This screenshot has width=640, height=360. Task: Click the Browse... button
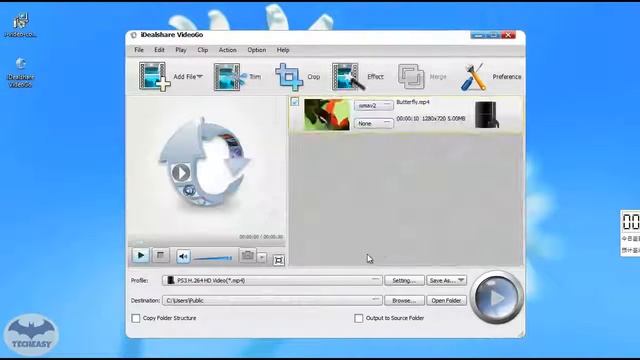404,300
